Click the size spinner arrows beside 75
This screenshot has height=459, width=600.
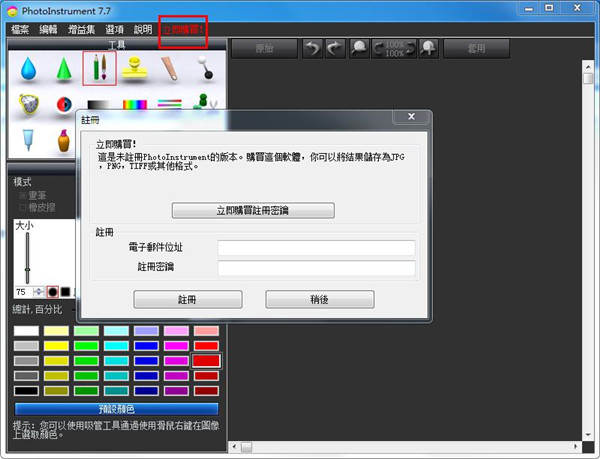39,292
